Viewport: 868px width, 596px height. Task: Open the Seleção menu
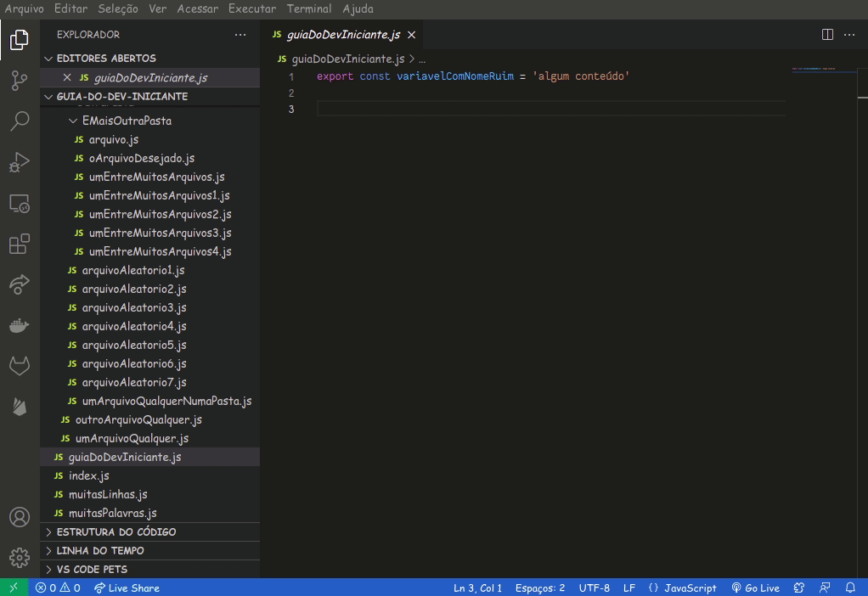click(x=118, y=8)
